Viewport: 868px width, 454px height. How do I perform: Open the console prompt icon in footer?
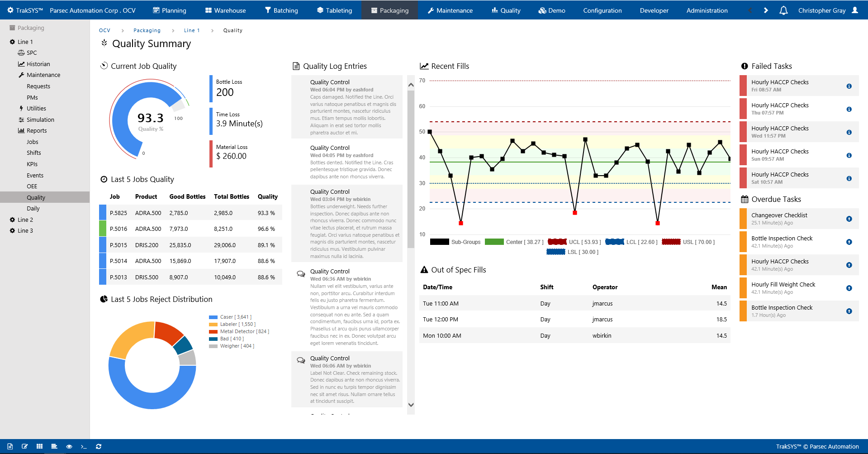coord(84,446)
